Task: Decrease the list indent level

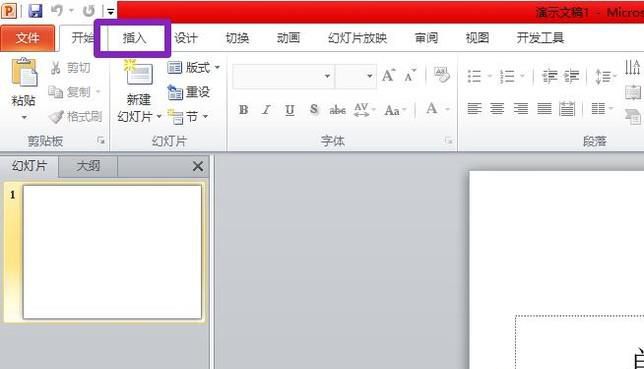Action: click(550, 76)
